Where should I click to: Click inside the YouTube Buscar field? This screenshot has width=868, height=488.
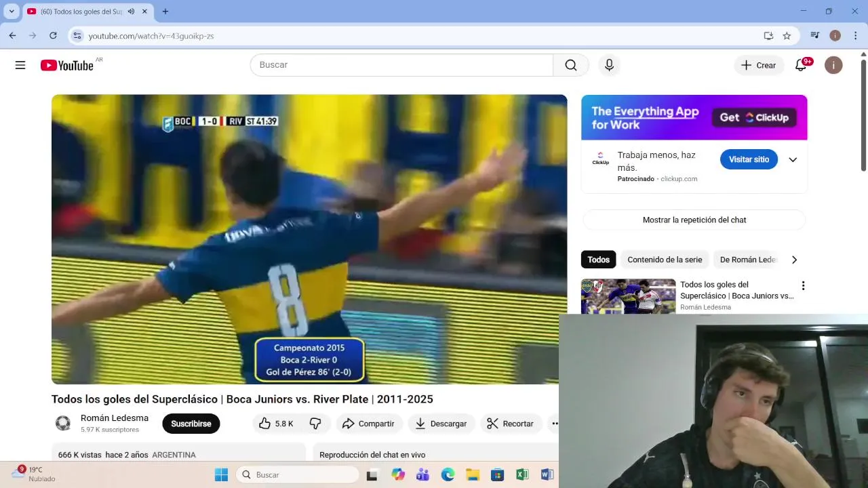click(401, 65)
